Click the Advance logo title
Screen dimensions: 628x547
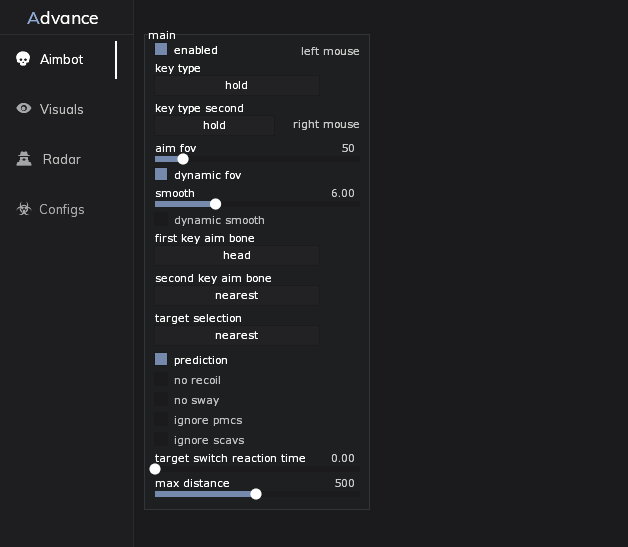tap(63, 18)
